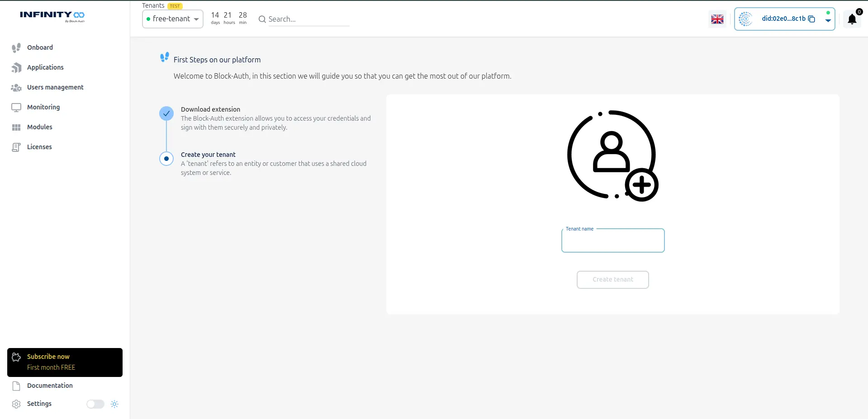The image size is (868, 419).
Task: Click the Documentation page icon
Action: [16, 386]
